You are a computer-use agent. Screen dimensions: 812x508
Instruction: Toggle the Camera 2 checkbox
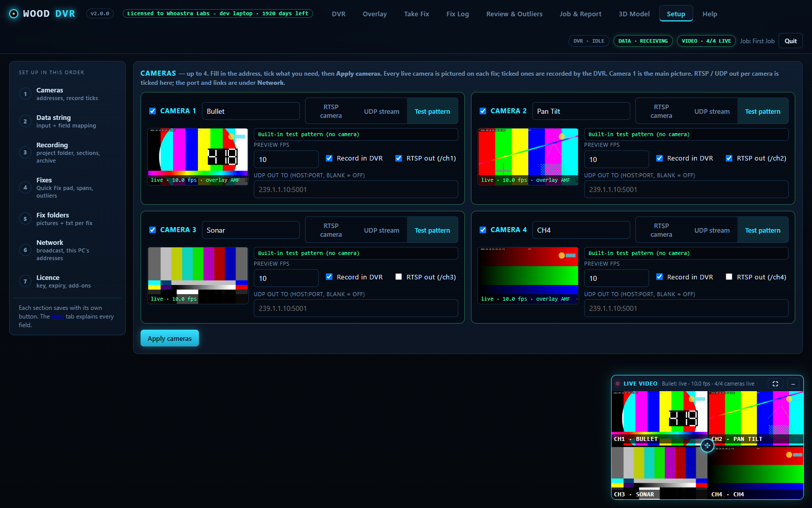point(483,111)
